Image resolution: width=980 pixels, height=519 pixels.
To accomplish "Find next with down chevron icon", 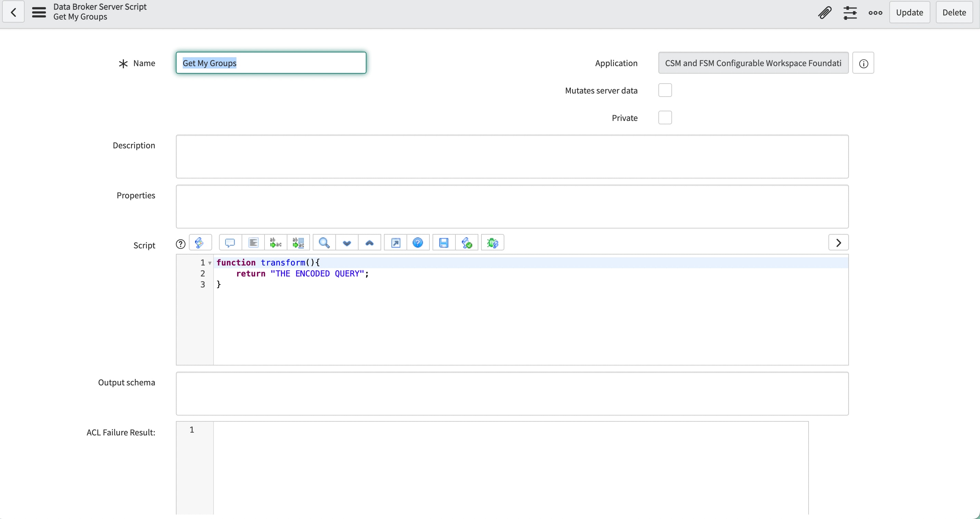I will pos(347,243).
